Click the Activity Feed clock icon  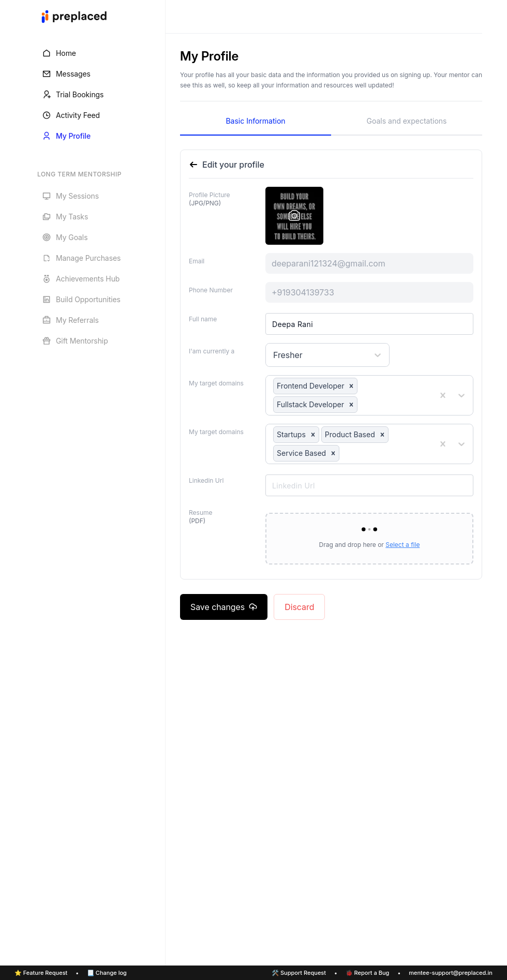click(47, 115)
